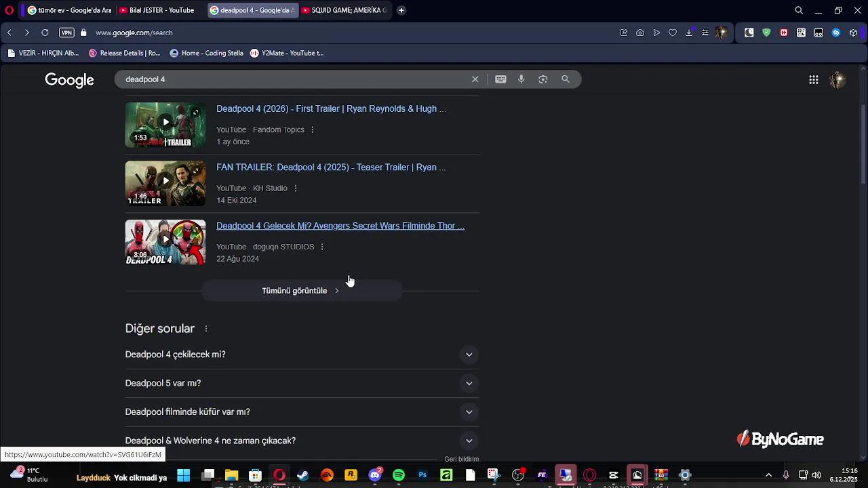
Task: Toggle the VPN badge in the address bar
Action: (66, 33)
